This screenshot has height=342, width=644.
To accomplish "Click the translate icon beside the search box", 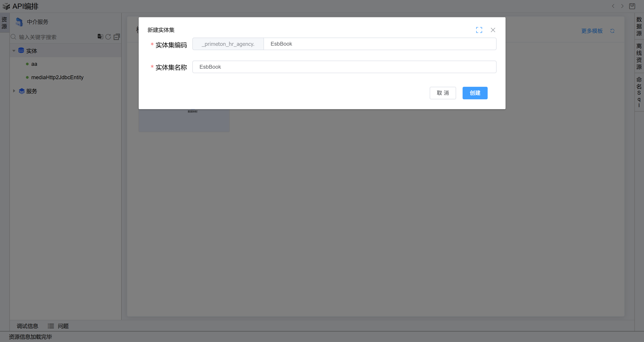I will [100, 36].
